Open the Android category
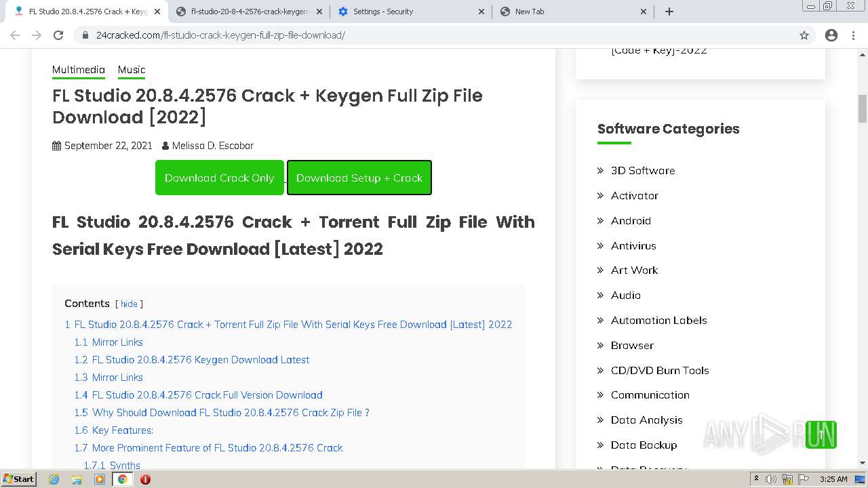 (631, 221)
